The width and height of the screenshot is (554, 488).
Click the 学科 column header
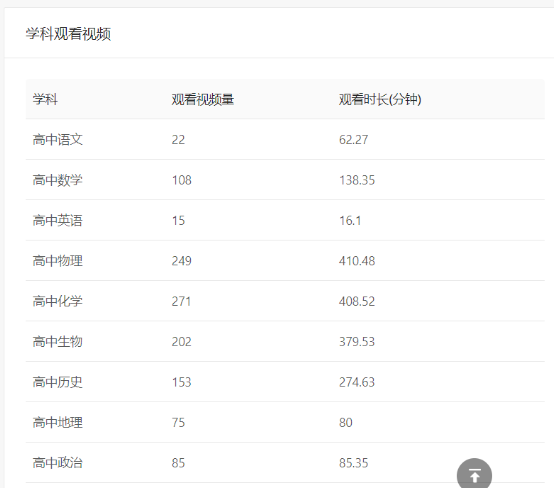click(45, 99)
